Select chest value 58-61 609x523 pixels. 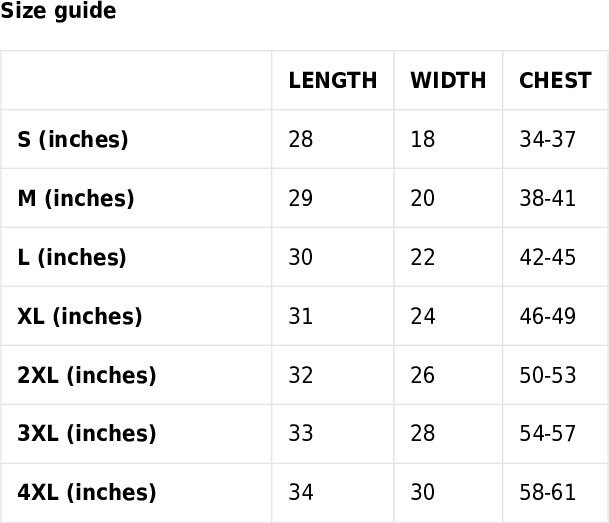[x=548, y=493]
